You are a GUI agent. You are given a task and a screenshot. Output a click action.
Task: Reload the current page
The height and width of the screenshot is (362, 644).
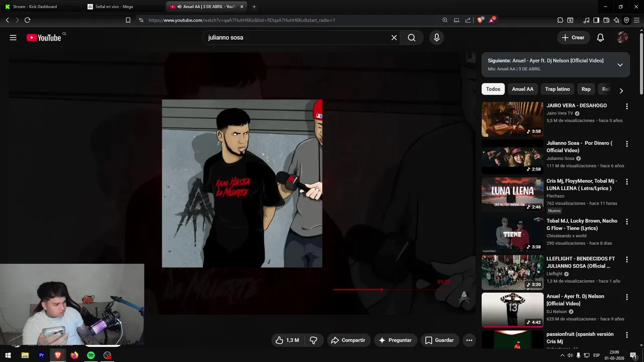pyautogui.click(x=27, y=20)
